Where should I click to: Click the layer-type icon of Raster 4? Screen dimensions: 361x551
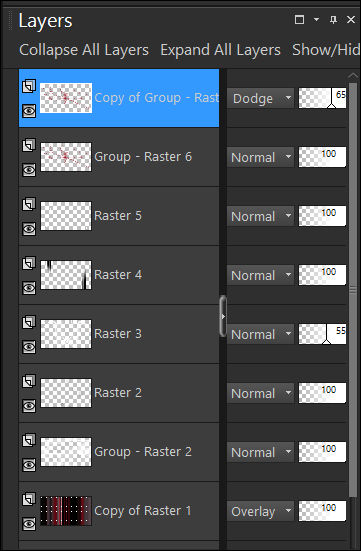pos(29,263)
